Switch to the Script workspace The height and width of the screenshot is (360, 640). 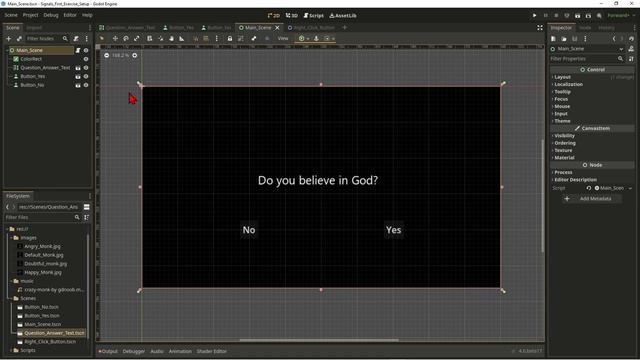(313, 16)
